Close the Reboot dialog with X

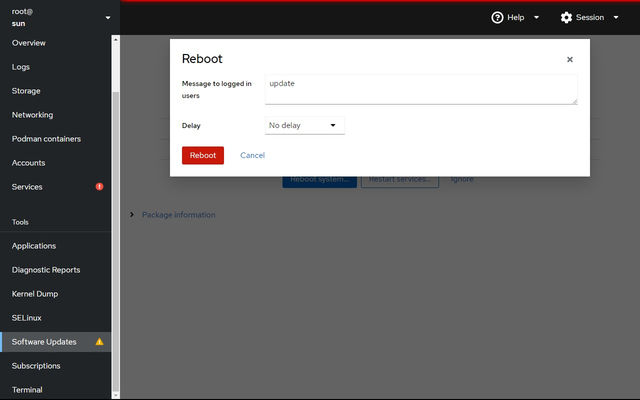point(570,60)
